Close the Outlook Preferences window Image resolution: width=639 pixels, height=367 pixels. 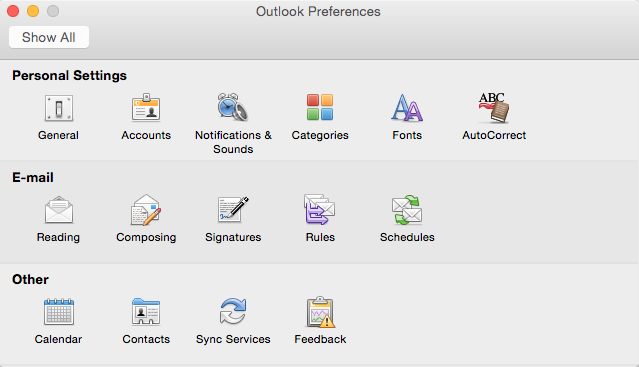[x=13, y=11]
